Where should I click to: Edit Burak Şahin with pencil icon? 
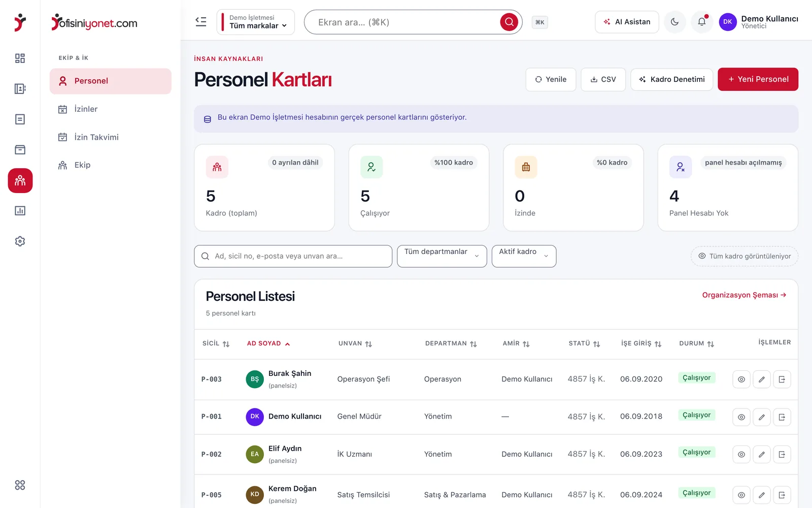pyautogui.click(x=762, y=379)
